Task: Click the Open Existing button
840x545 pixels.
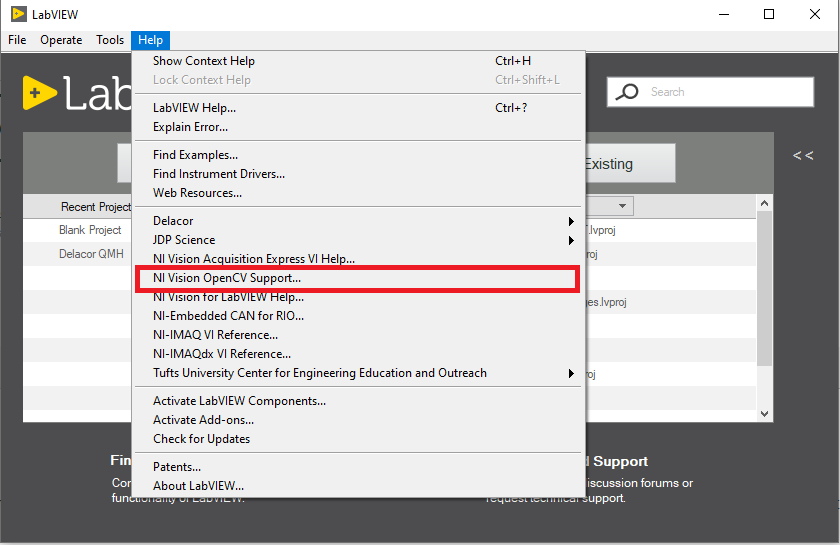Action: pos(631,163)
